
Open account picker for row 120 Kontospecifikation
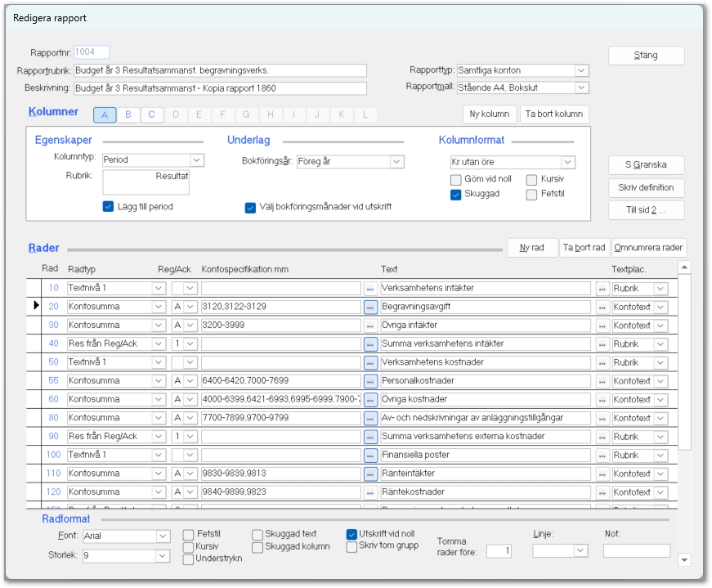(370, 492)
